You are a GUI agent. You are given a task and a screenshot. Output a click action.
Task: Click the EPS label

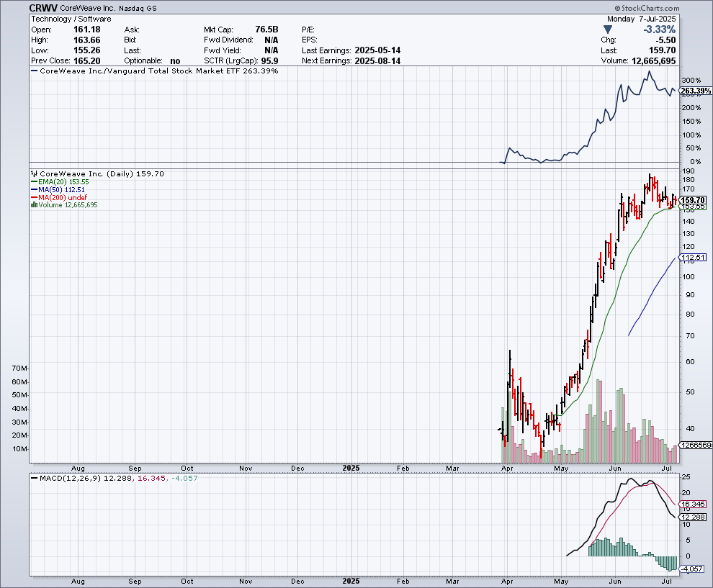click(309, 40)
